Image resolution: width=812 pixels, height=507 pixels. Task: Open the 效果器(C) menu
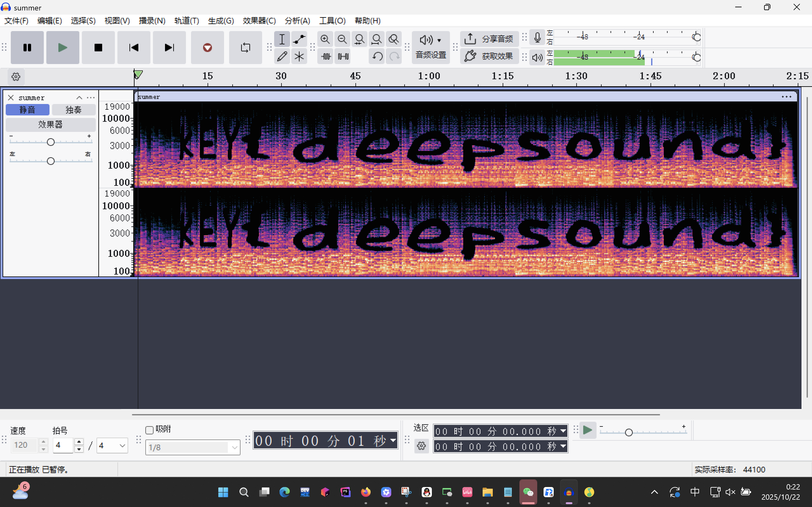(x=259, y=21)
